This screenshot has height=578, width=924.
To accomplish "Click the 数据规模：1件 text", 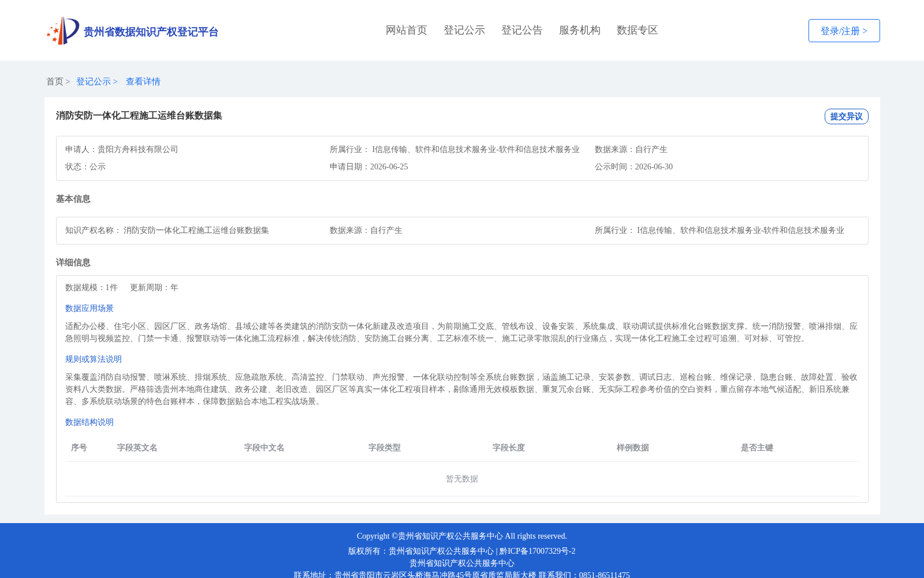I will click(91, 287).
